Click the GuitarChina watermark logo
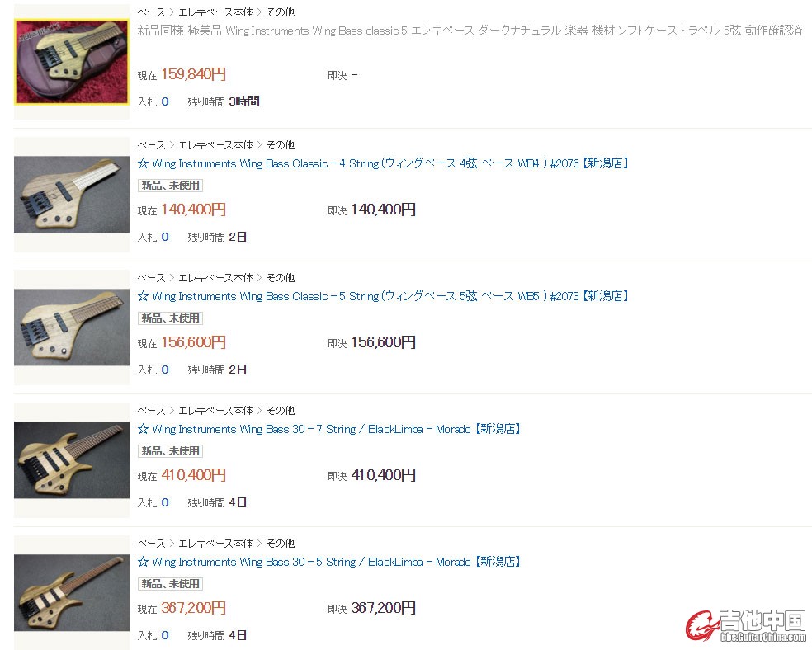812x650 pixels. point(746,626)
